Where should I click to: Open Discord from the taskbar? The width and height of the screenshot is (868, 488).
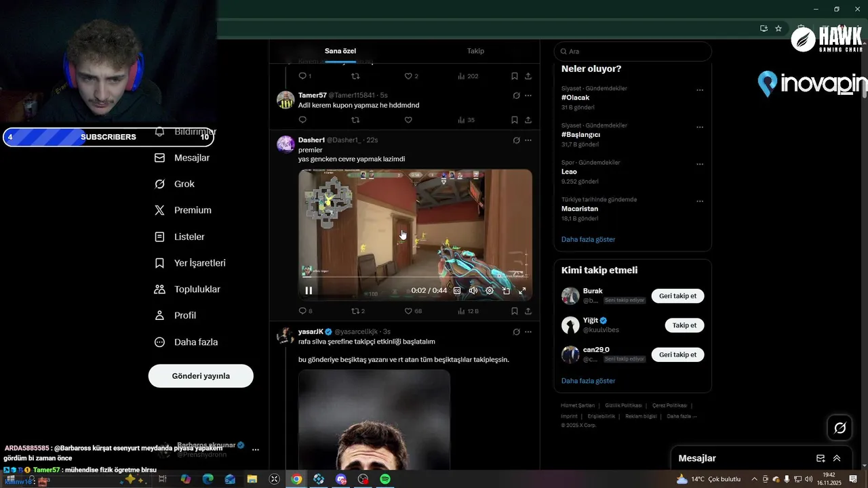click(x=341, y=479)
